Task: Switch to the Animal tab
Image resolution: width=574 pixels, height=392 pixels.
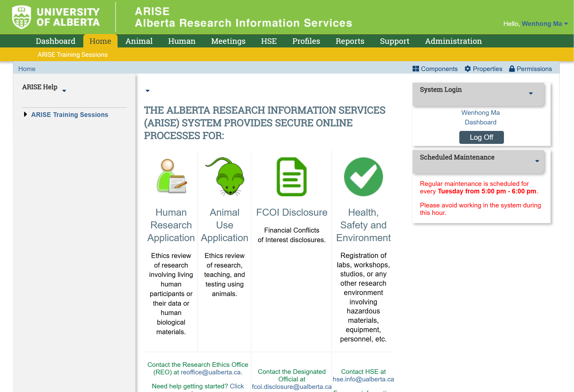Action: click(x=139, y=41)
